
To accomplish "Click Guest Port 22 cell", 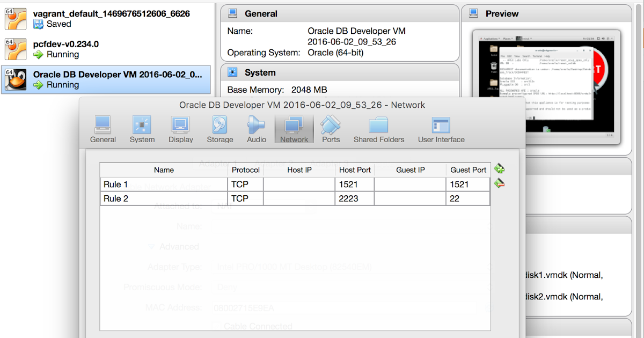I will pos(468,199).
